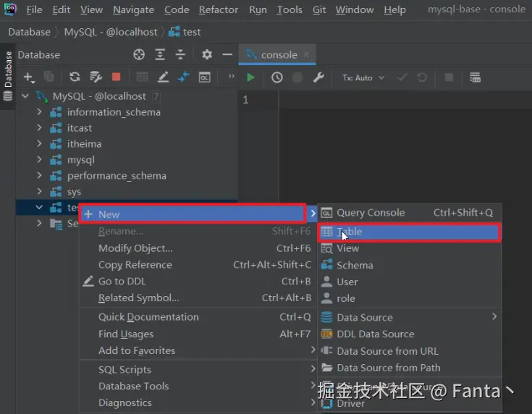Show more toolbar items chevrons

click(x=231, y=76)
